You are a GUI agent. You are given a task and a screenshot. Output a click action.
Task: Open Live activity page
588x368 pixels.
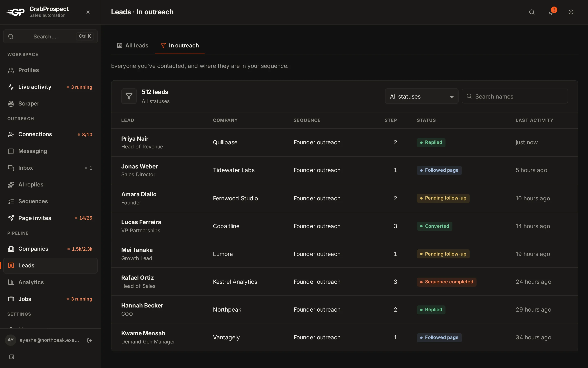click(x=50, y=87)
